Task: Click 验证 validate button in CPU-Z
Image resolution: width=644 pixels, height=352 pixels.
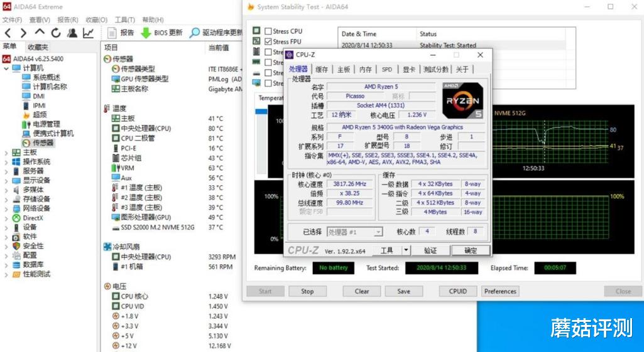Action: point(430,250)
